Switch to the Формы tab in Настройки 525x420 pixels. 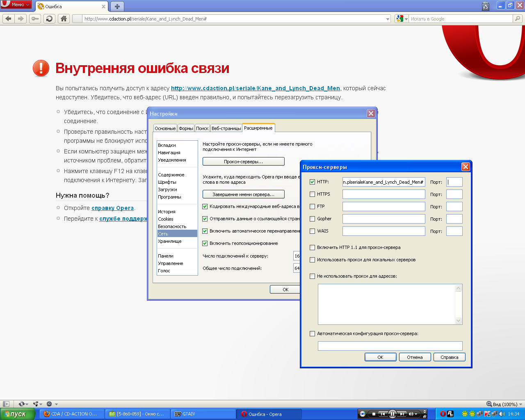[x=186, y=128]
